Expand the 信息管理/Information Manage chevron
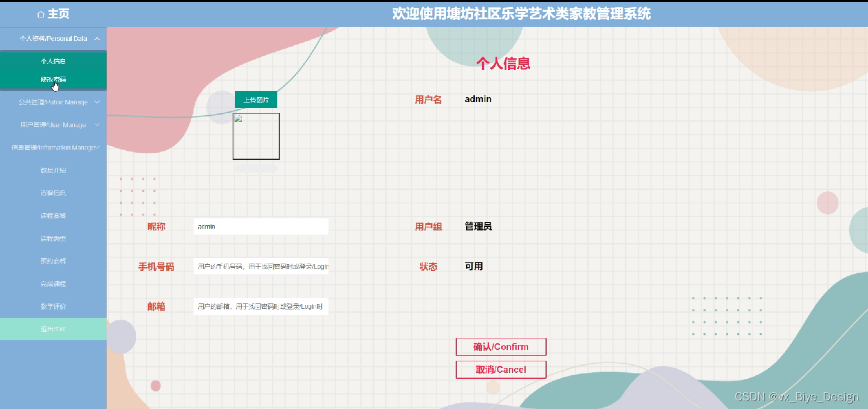Image resolution: width=868 pixels, height=409 pixels. coord(97,147)
